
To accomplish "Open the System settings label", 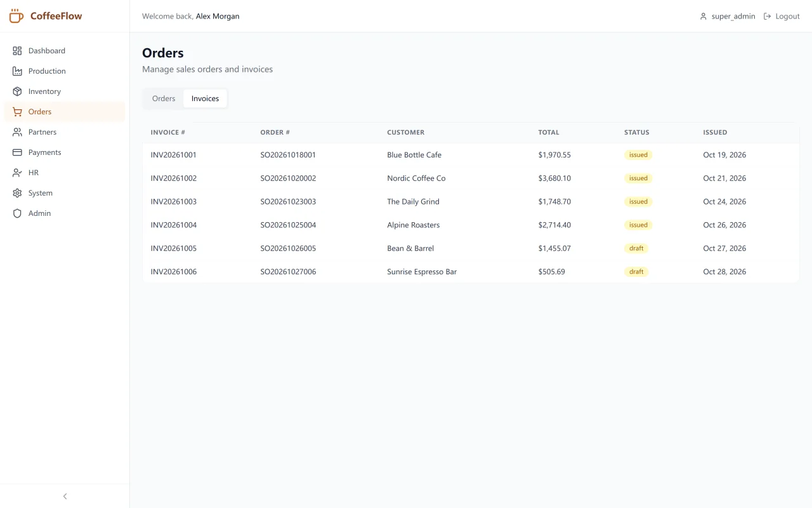I will point(41,193).
